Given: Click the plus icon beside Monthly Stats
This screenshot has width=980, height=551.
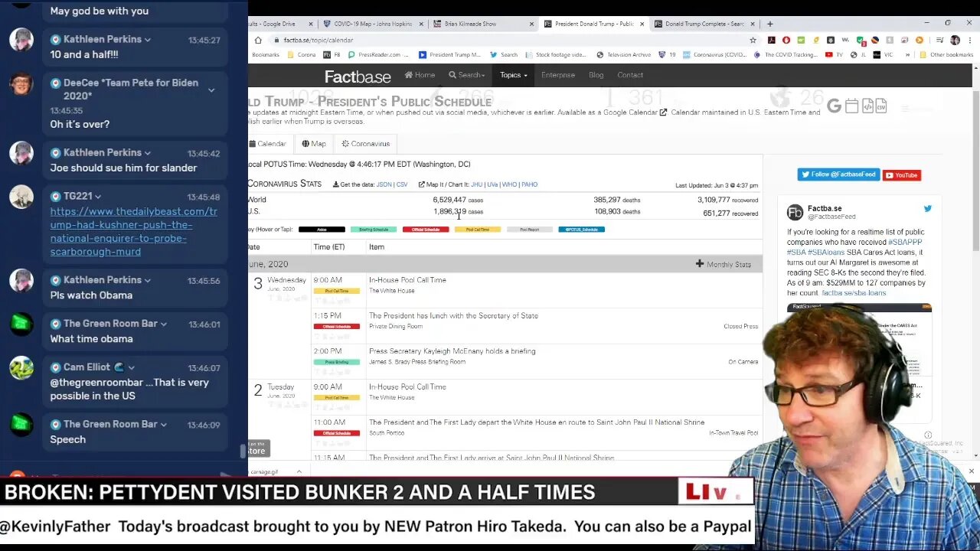Looking at the screenshot, I should tap(699, 264).
